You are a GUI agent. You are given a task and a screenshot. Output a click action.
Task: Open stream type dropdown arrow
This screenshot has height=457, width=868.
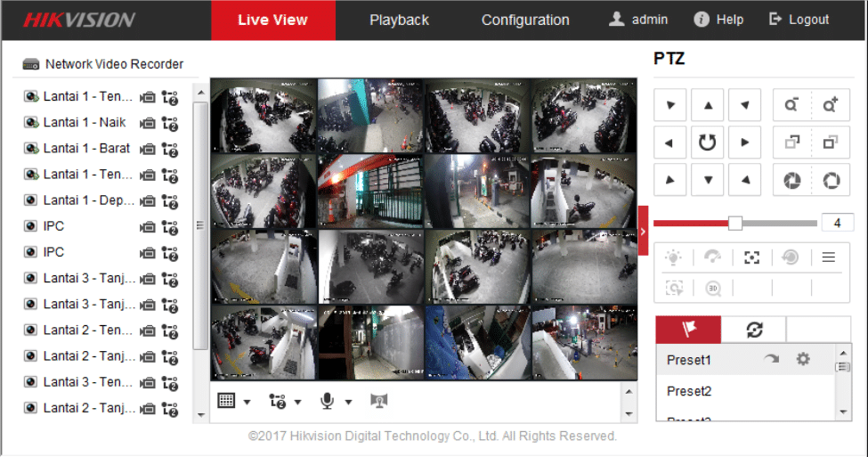(x=298, y=402)
